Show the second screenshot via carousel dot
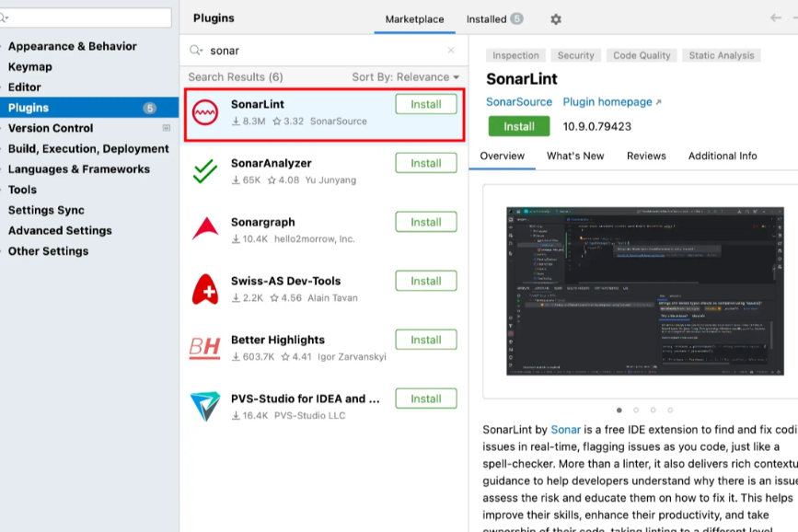798x532 pixels. 636,410
